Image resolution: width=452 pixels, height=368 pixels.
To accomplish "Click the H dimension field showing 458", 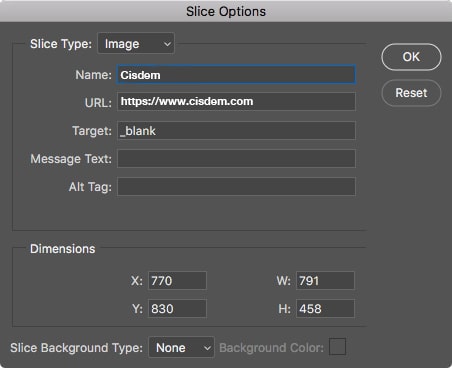I will [x=325, y=309].
